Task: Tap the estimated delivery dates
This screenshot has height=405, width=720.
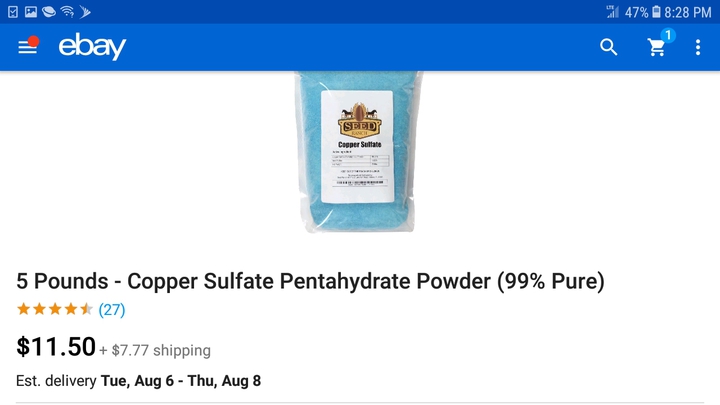Action: coord(180,381)
